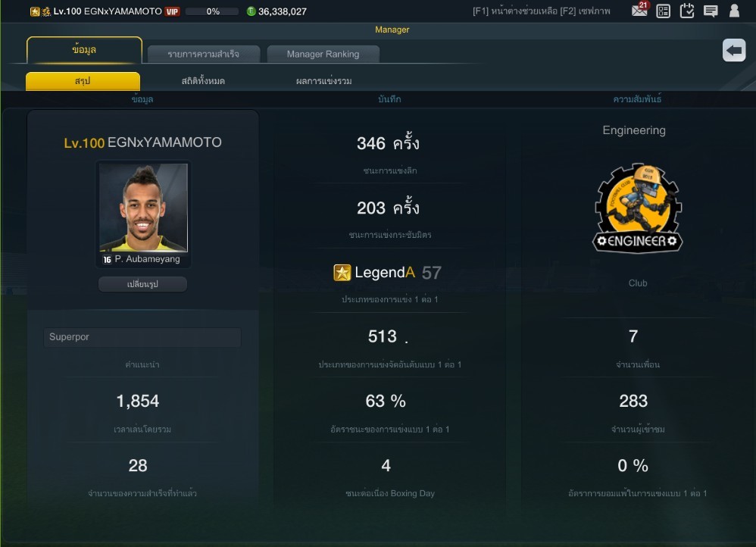Click the LegendA gold star rank badge
This screenshot has height=547, width=756.
[342, 273]
